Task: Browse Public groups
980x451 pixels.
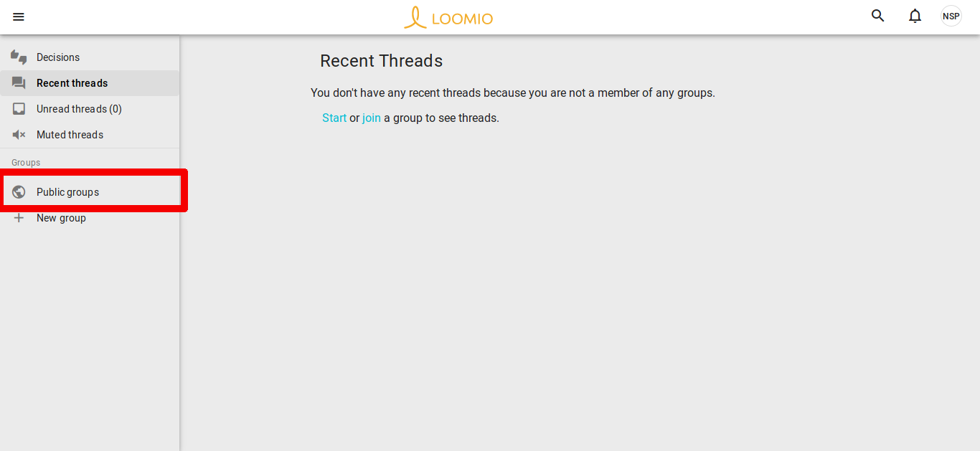Action: pos(67,192)
